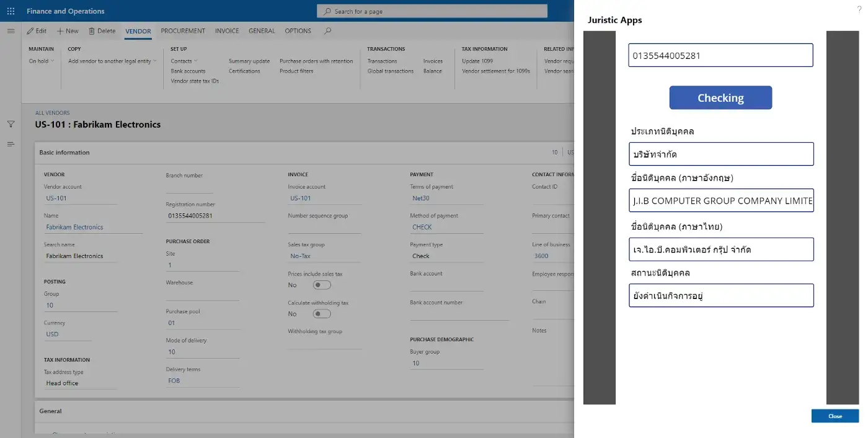Click the Sales tax group No-Tax field
868x438 pixels.
324,256
